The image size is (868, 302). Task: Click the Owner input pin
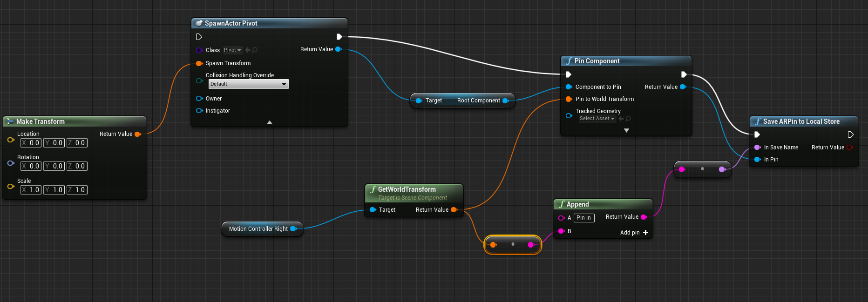199,99
